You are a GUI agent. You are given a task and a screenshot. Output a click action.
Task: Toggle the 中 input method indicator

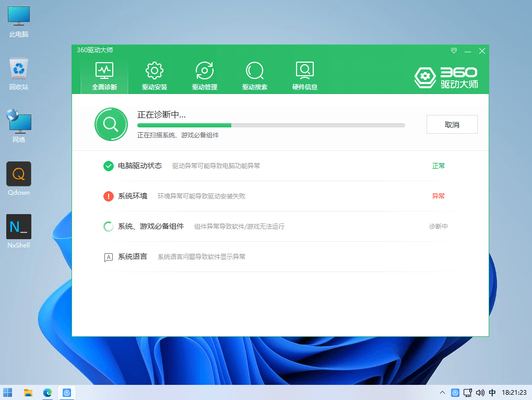[x=492, y=393]
